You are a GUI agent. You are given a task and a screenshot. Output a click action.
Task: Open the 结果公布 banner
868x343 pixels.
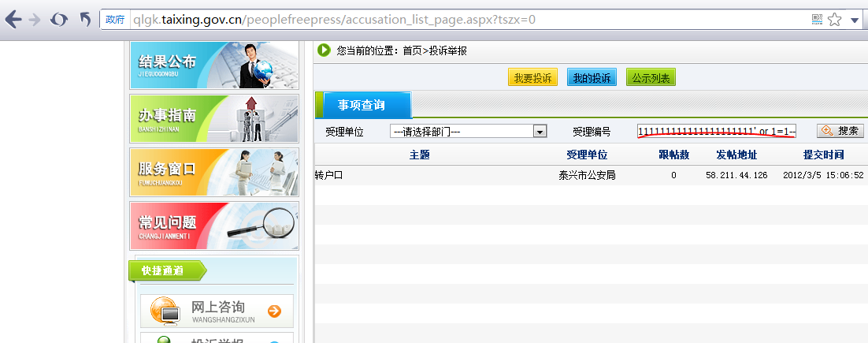click(214, 65)
